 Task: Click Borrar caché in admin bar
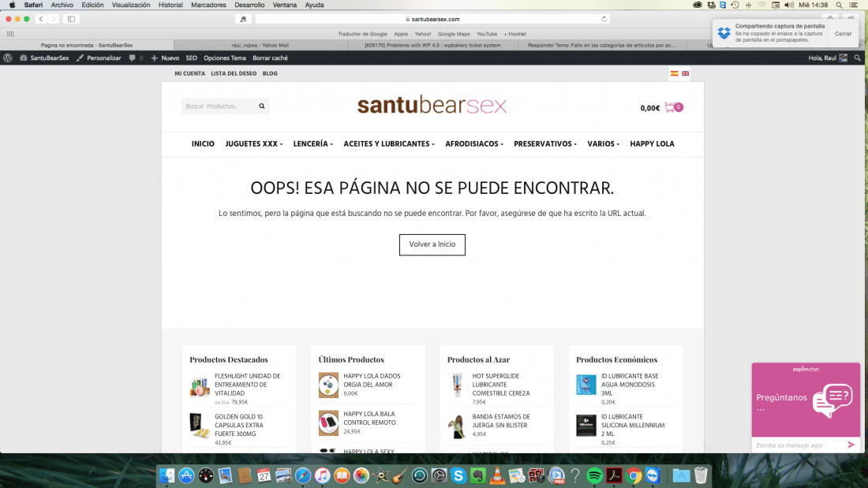[x=270, y=58]
